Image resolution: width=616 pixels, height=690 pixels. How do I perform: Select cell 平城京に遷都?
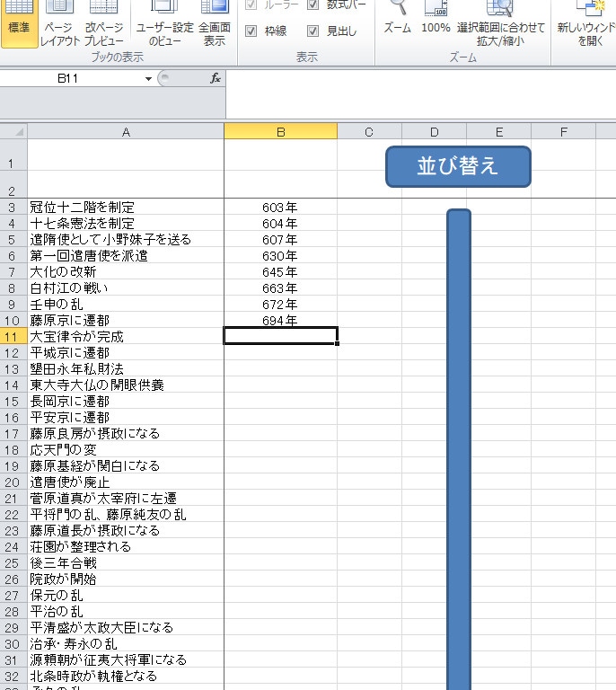point(126,353)
